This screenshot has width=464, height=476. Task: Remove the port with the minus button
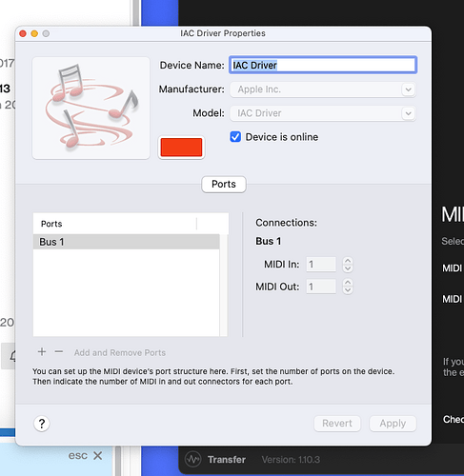coord(59,352)
